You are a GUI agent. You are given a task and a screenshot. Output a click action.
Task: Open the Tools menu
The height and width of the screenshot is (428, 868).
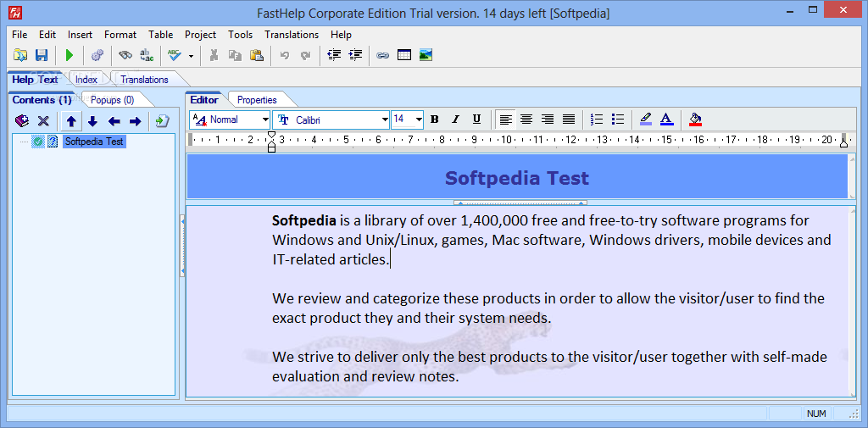(240, 35)
